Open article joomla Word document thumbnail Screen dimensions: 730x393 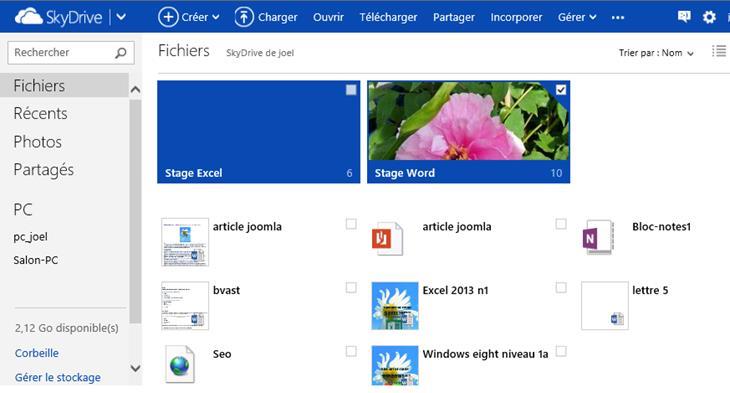tap(185, 242)
